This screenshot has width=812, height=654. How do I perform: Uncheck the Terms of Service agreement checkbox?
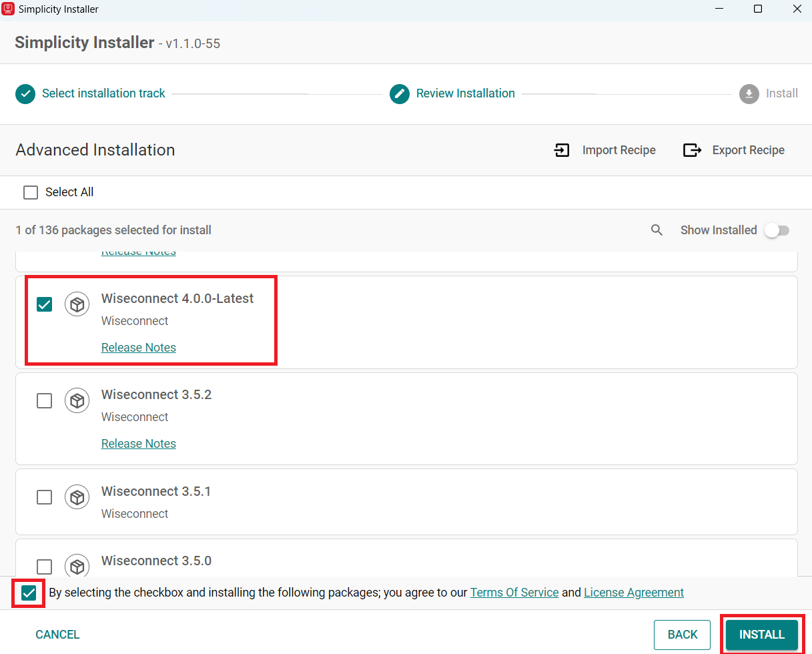[x=28, y=592]
